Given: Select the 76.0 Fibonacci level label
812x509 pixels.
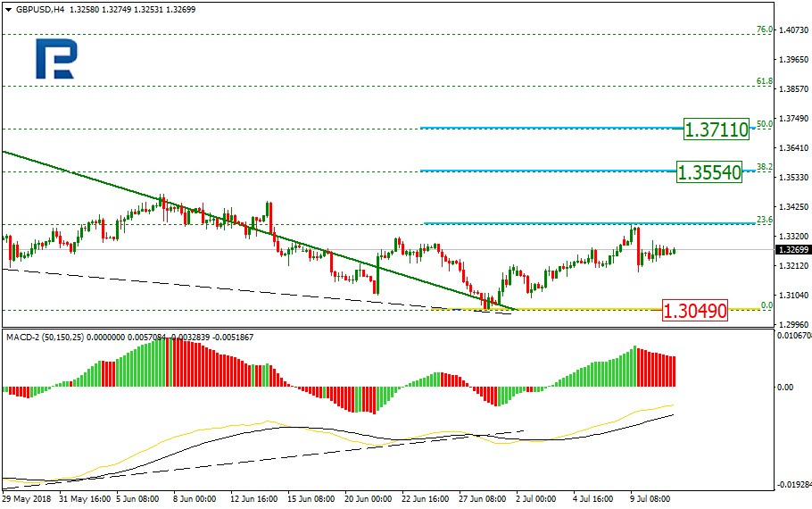Looking at the screenshot, I should click(764, 29).
